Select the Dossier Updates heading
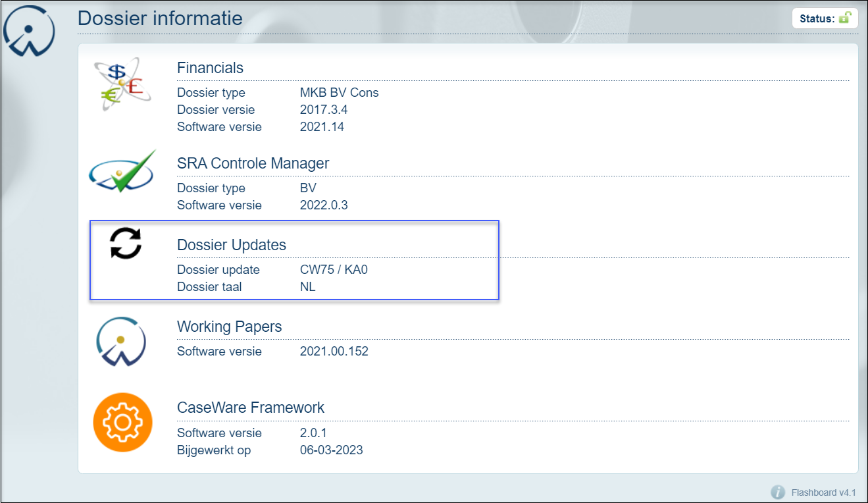The width and height of the screenshot is (868, 503). 232,245
